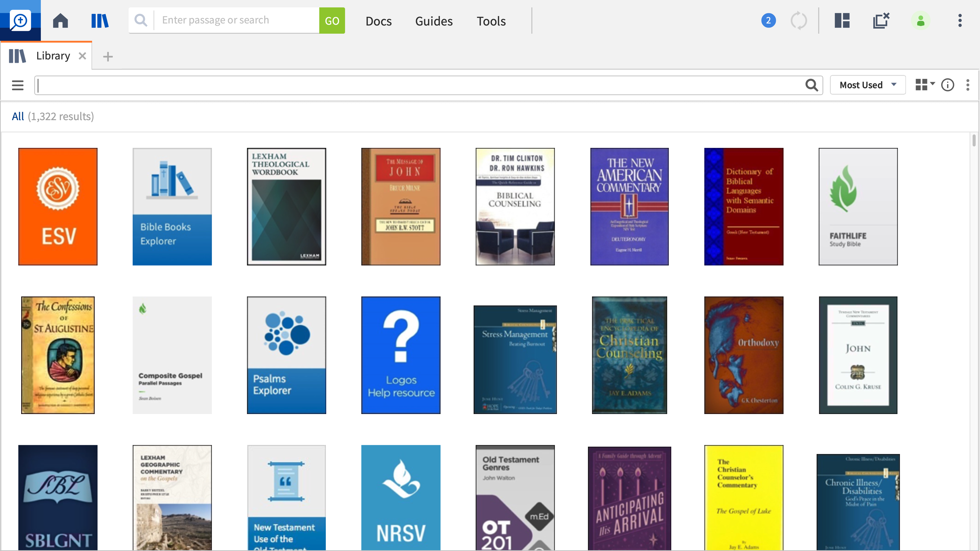Open the top-right overflow menu
Viewport: 980px width, 551px height.
(x=960, y=20)
